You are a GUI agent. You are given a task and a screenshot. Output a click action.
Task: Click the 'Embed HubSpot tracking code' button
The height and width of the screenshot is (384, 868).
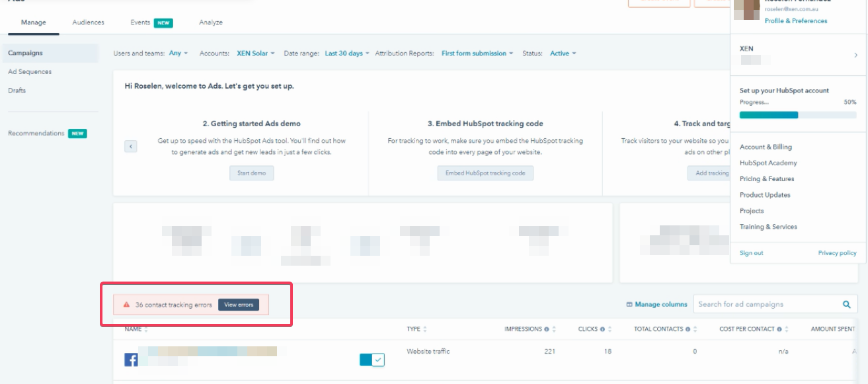pos(485,173)
